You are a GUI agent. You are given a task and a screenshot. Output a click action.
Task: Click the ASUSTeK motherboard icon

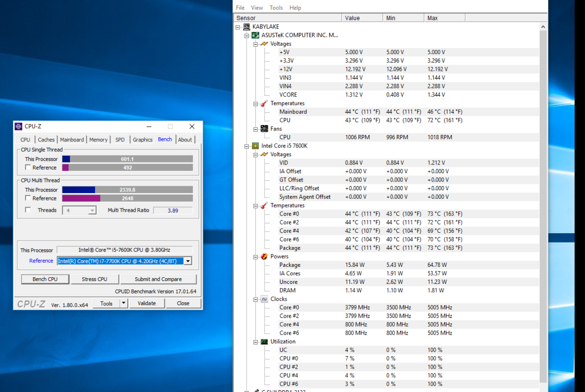(x=255, y=35)
